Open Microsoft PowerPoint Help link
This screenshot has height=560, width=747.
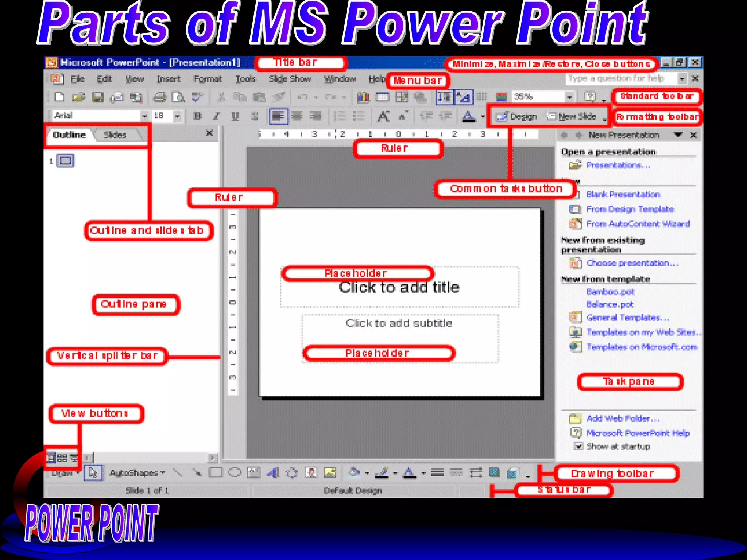pyautogui.click(x=638, y=433)
